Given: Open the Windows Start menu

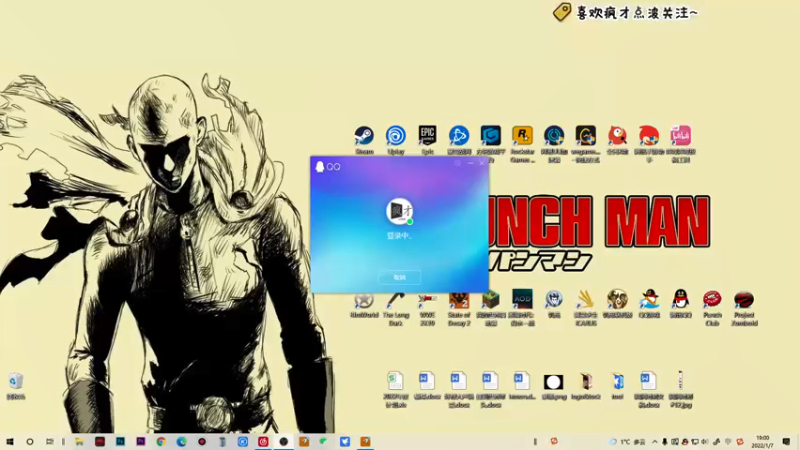Looking at the screenshot, I should pyautogui.click(x=10, y=441).
